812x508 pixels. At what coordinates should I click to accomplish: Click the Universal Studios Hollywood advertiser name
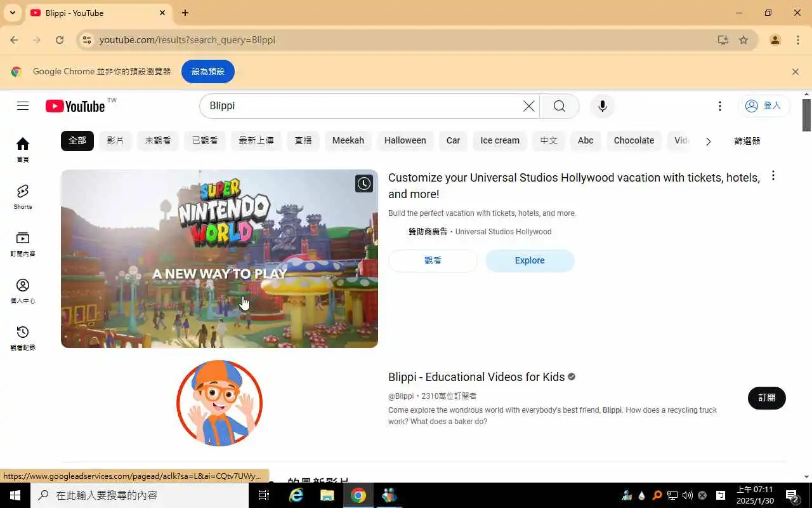pyautogui.click(x=504, y=232)
